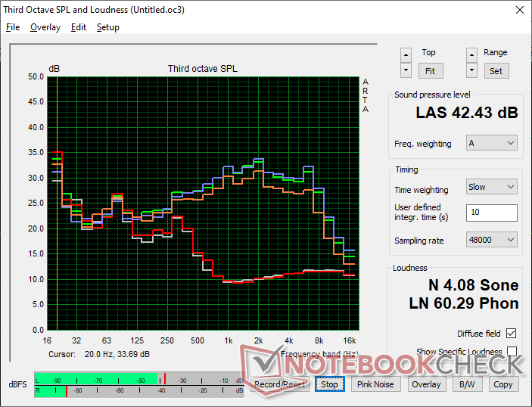This screenshot has width=532, height=407.
Task: Open the Overlay menu
Action: click(x=45, y=27)
